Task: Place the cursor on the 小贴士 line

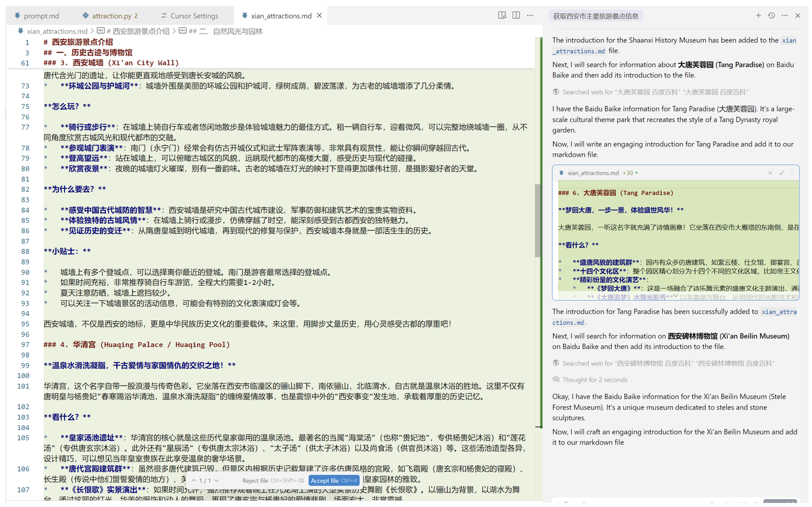Action: (x=67, y=251)
